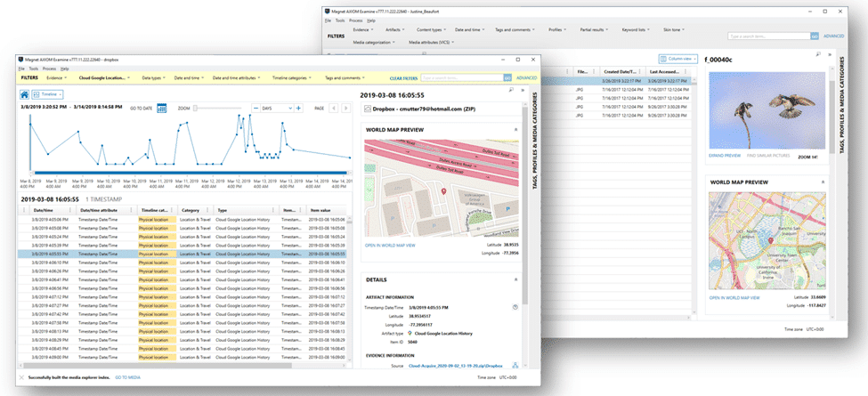Image resolution: width=868 pixels, height=396 pixels.
Task: Pin details panel in dropbox window
Action: 511,90
